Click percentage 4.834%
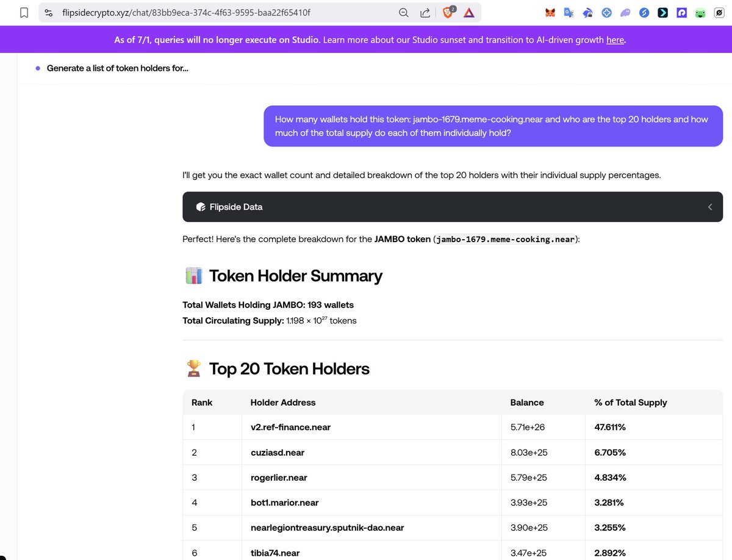Viewport: 732px width, 560px height. (x=610, y=478)
